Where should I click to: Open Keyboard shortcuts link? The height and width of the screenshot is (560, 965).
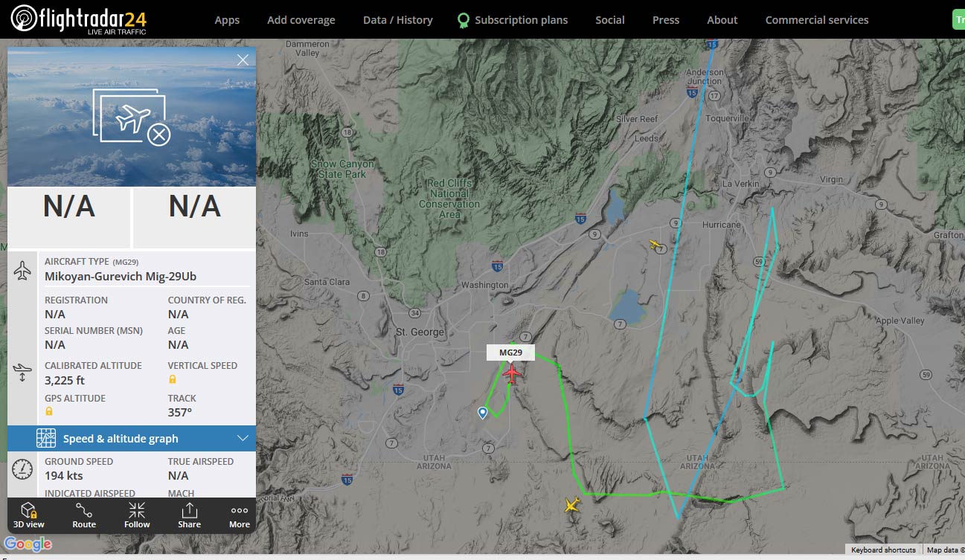tap(883, 550)
